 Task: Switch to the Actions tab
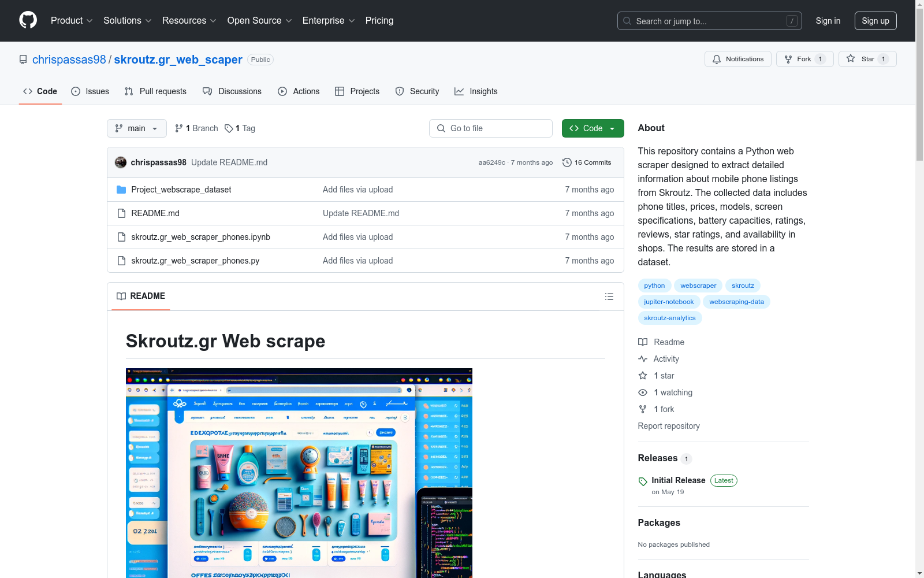pos(299,91)
